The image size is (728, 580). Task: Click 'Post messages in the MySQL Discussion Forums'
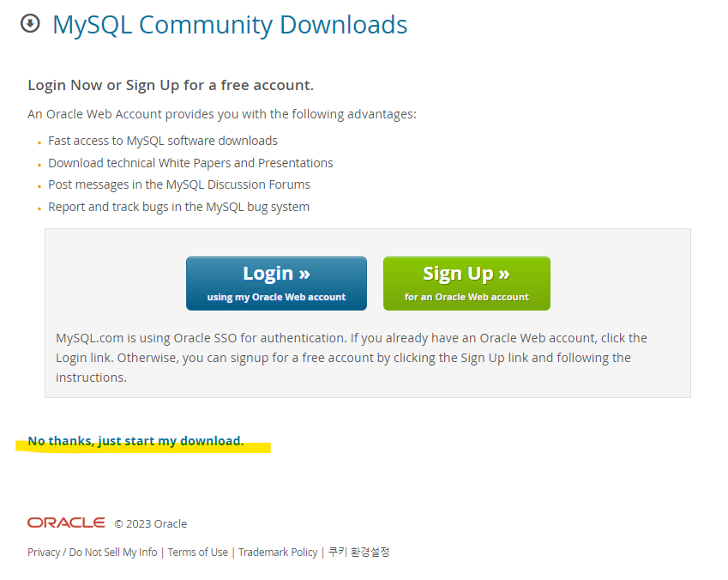179,184
